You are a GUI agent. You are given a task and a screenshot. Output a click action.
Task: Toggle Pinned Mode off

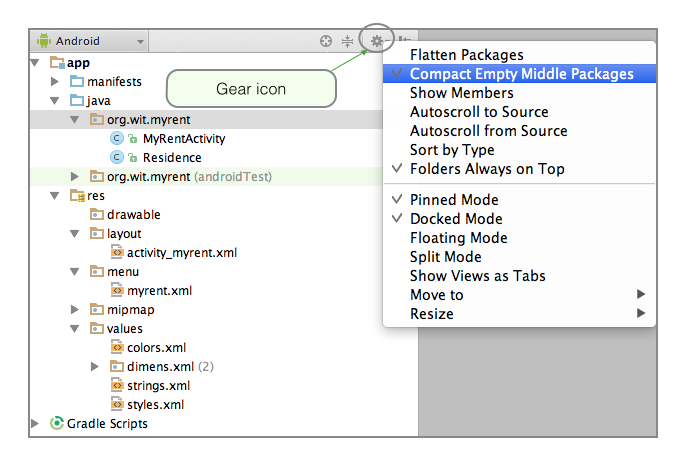pos(455,200)
